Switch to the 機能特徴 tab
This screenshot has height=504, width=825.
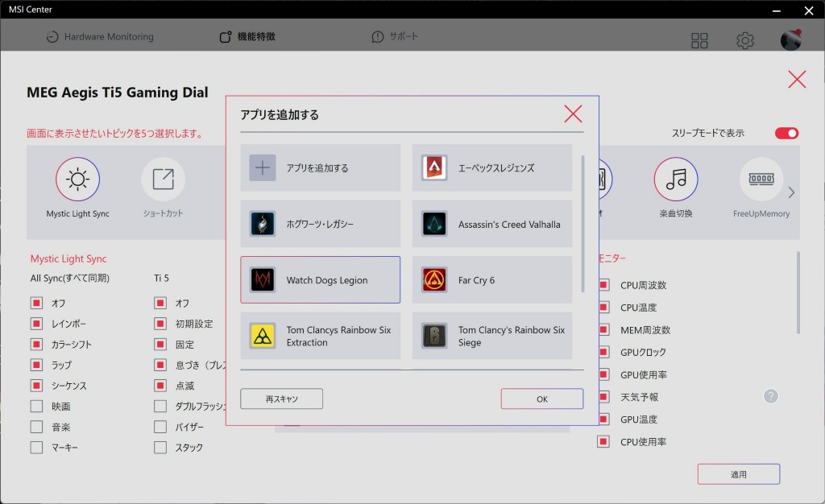247,37
